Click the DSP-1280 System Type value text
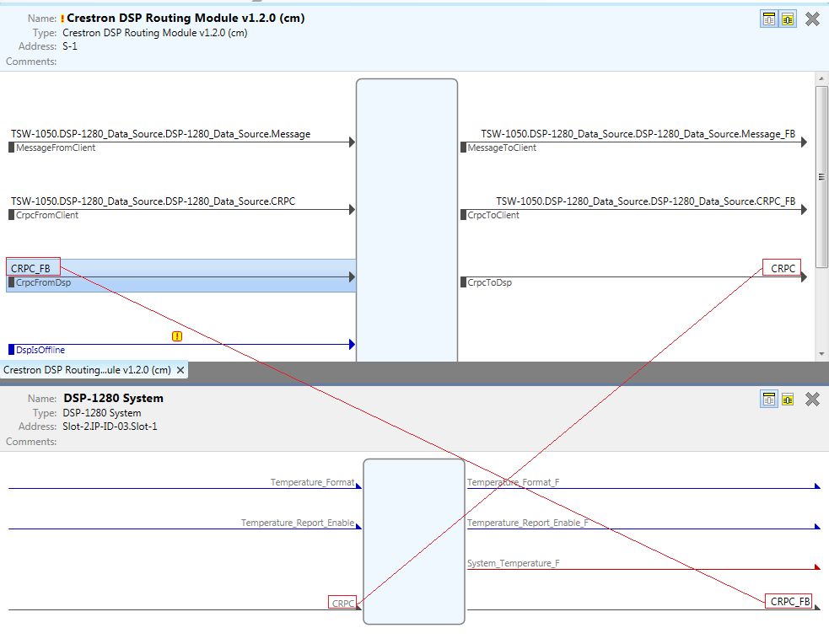829x644 pixels. point(102,413)
